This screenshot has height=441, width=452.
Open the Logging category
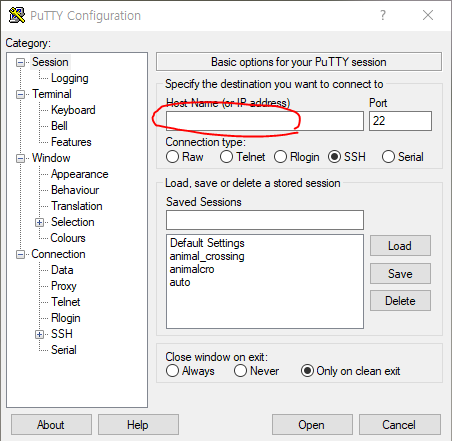[x=70, y=78]
